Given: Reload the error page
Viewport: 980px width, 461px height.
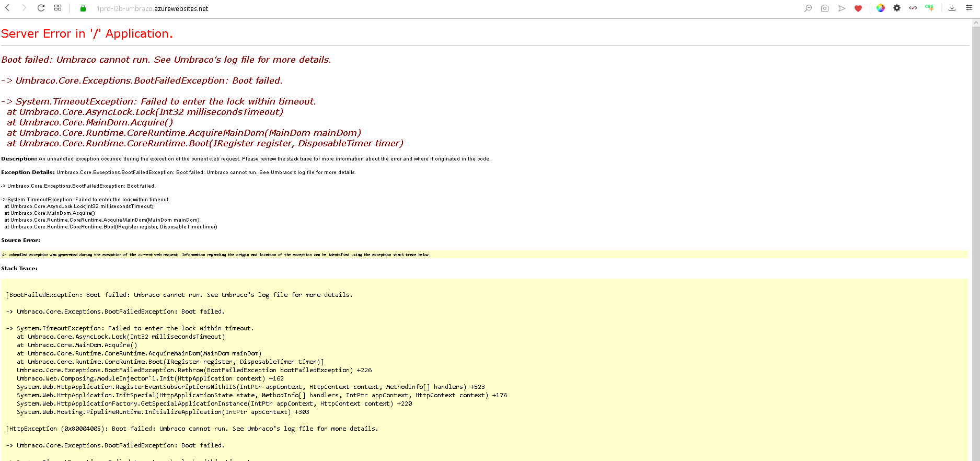Looking at the screenshot, I should tap(41, 8).
